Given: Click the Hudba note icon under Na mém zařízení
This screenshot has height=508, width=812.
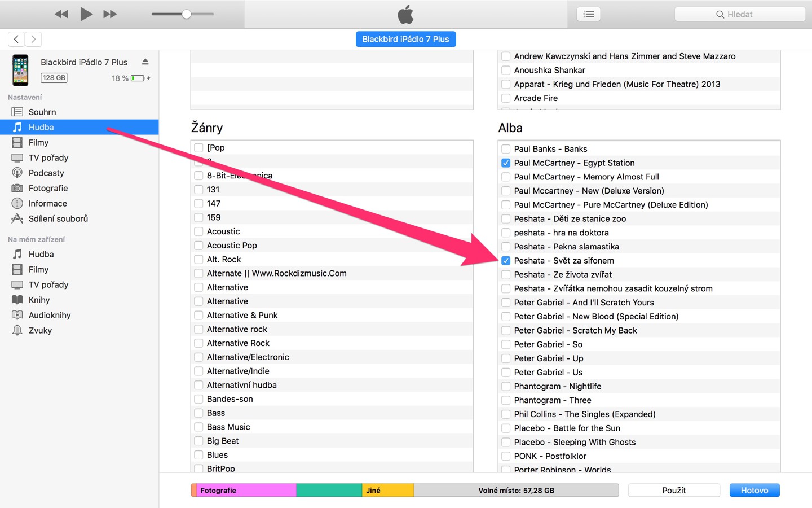Looking at the screenshot, I should (17, 254).
